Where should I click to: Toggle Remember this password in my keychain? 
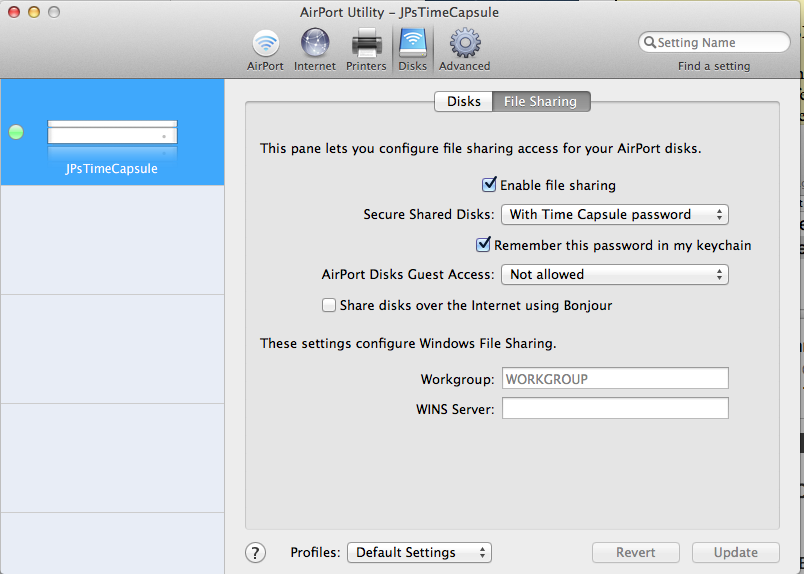click(x=483, y=244)
